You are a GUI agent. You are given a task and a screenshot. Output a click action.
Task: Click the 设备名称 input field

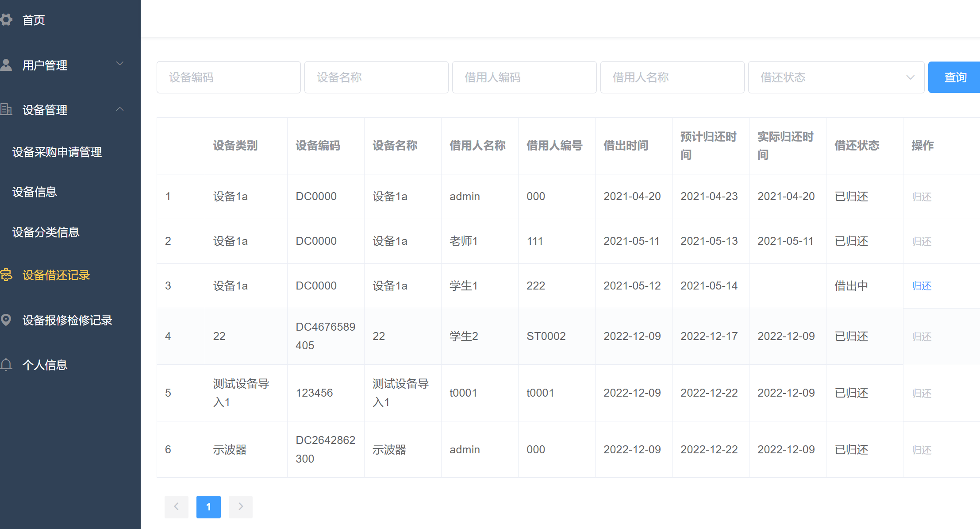pyautogui.click(x=376, y=77)
